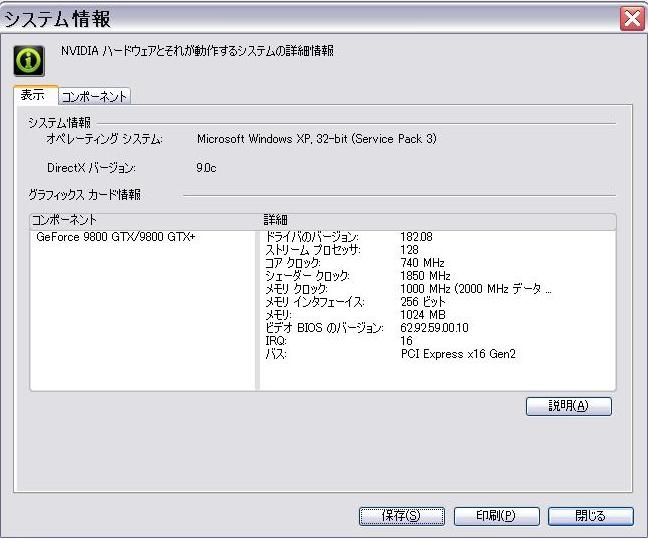Click the DirectX バージョン label

tap(91, 168)
